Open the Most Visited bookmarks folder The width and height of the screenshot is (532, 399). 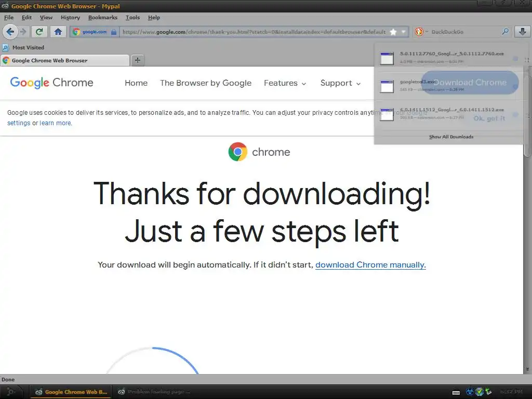[x=23, y=47]
